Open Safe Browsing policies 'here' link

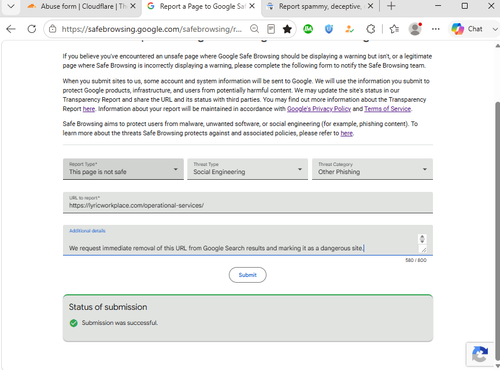tap(346, 133)
